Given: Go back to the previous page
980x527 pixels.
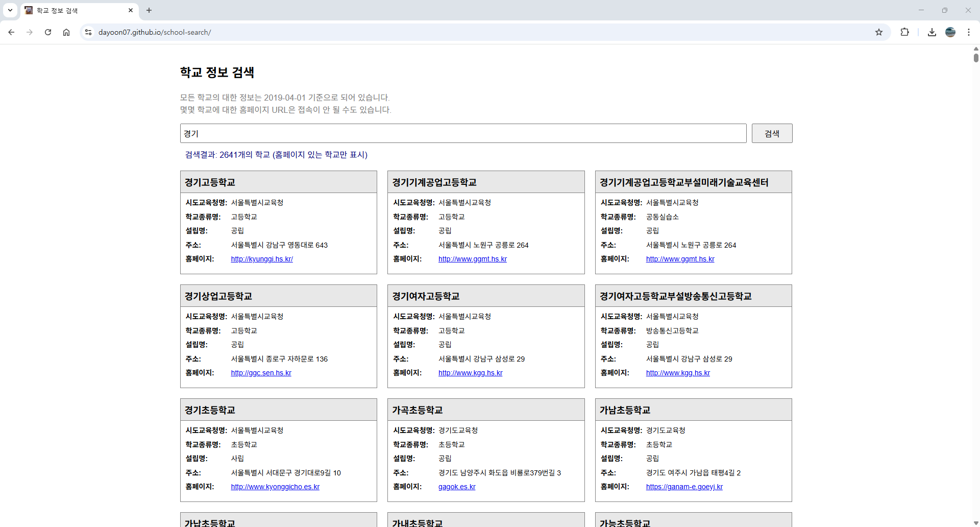Looking at the screenshot, I should [x=11, y=32].
